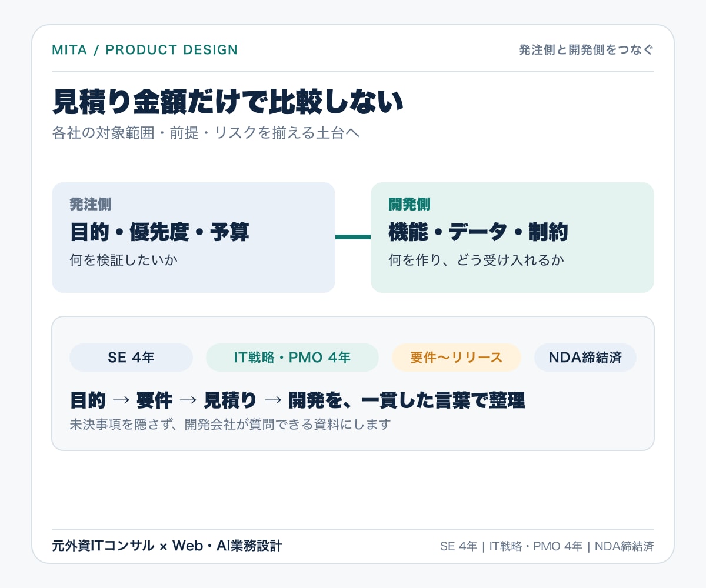Click the 発注側 label
This screenshot has width=706, height=588.
91,204
